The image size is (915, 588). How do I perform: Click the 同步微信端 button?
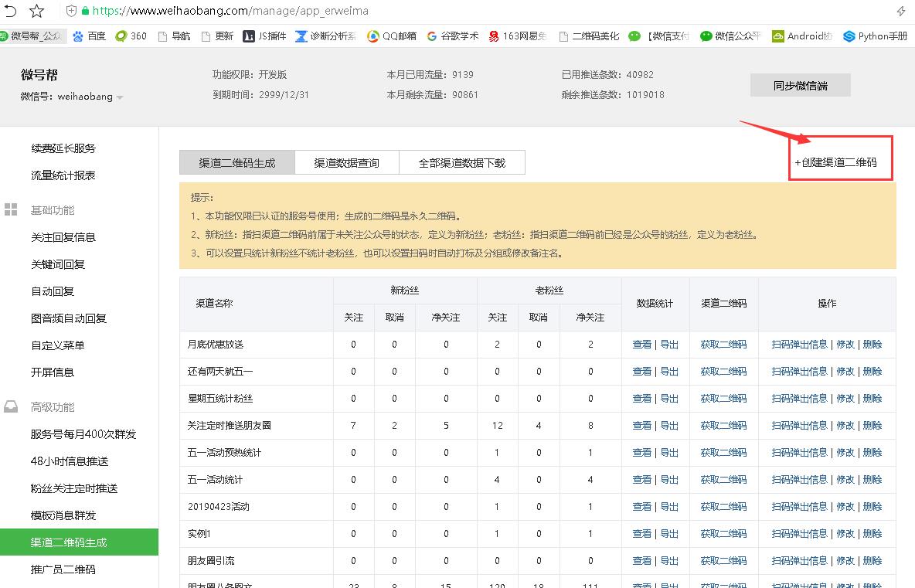coord(800,85)
